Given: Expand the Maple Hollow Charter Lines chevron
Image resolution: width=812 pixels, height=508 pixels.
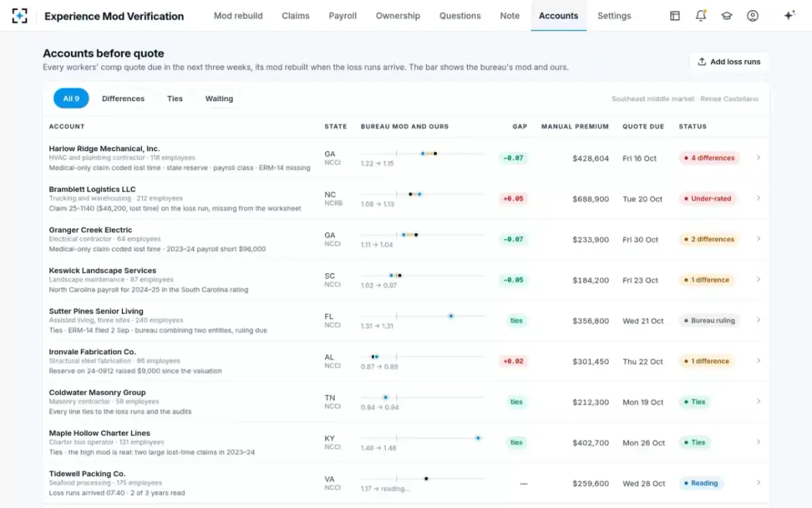Looking at the screenshot, I should (x=759, y=442).
